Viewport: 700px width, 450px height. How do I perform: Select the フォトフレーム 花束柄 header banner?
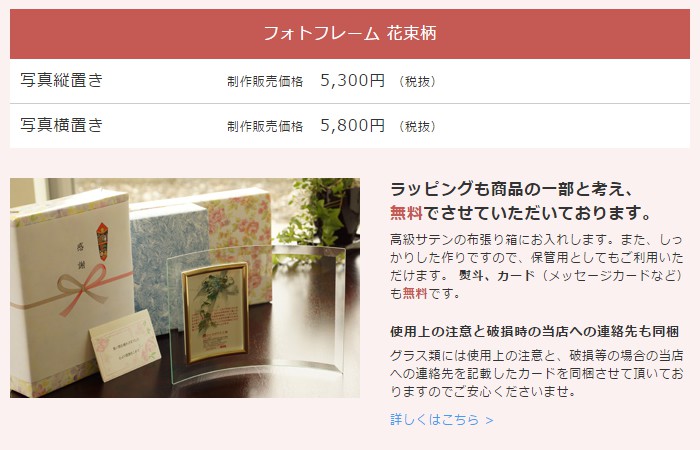tap(350, 34)
